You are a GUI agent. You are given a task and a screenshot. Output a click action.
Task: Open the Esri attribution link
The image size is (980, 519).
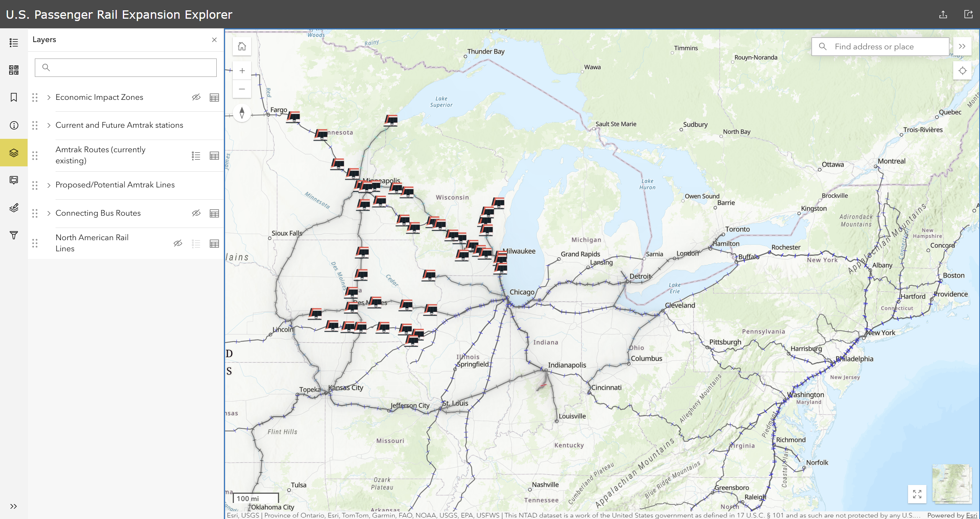click(x=972, y=515)
